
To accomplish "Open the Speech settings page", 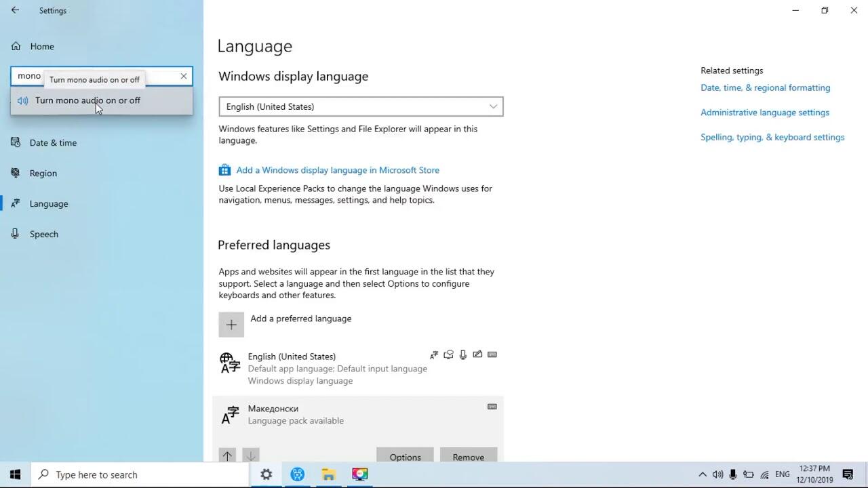I will [43, 235].
